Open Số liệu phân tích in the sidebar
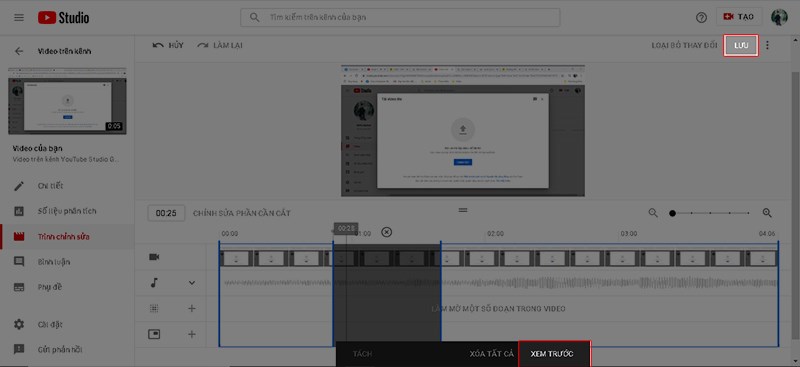This screenshot has width=800, height=367. (x=67, y=211)
